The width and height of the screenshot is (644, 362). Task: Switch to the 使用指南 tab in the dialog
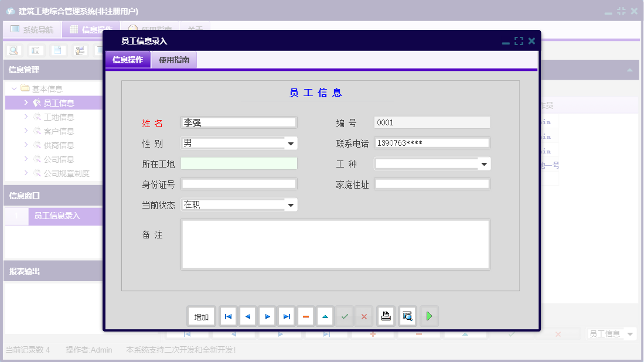[173, 59]
